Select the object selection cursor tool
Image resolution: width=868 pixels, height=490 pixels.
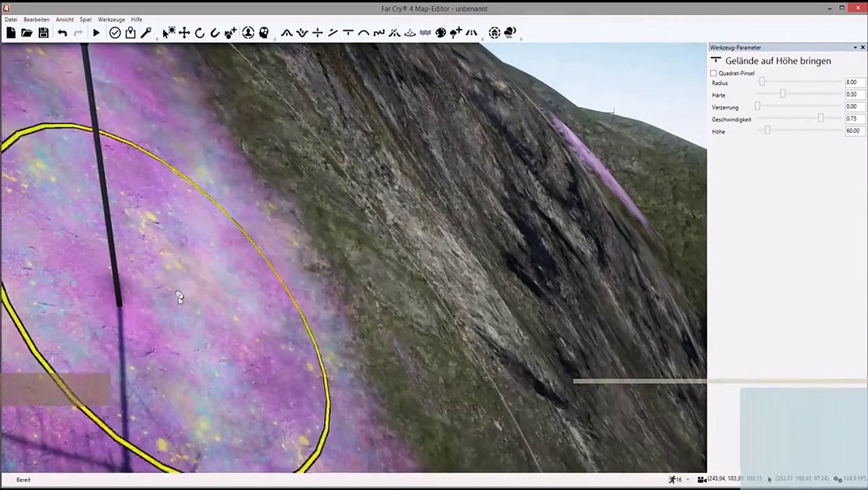[168, 33]
